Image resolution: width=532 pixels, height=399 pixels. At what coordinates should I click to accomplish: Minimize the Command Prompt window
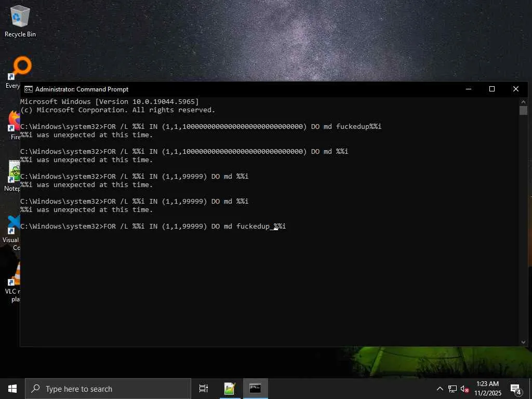(469, 89)
